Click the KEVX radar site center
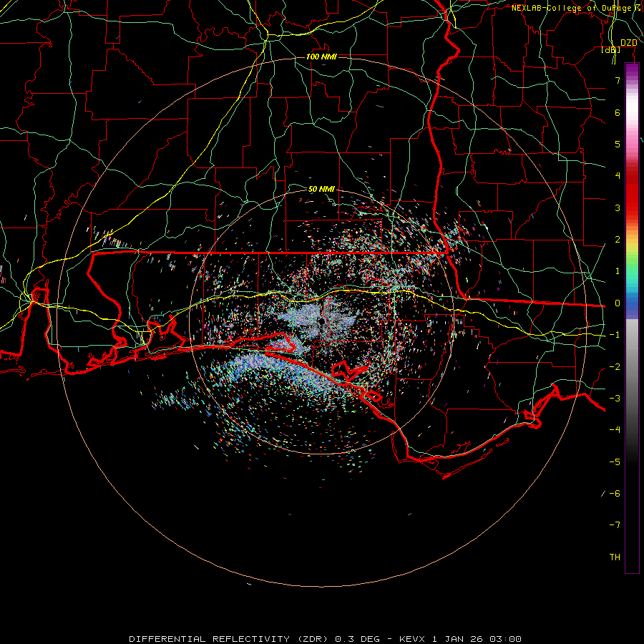This screenshot has height=644, width=644. click(x=323, y=323)
